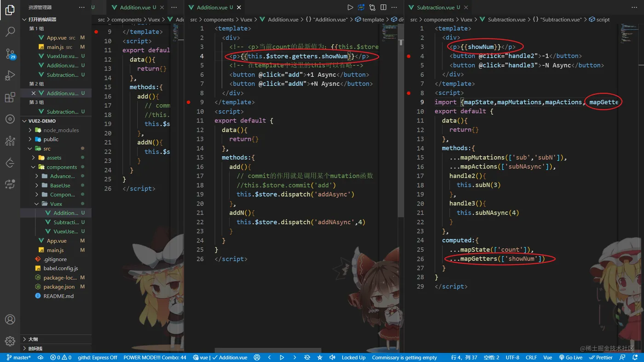Click the status bar play triangle icon
The height and width of the screenshot is (362, 644).
[282, 357]
